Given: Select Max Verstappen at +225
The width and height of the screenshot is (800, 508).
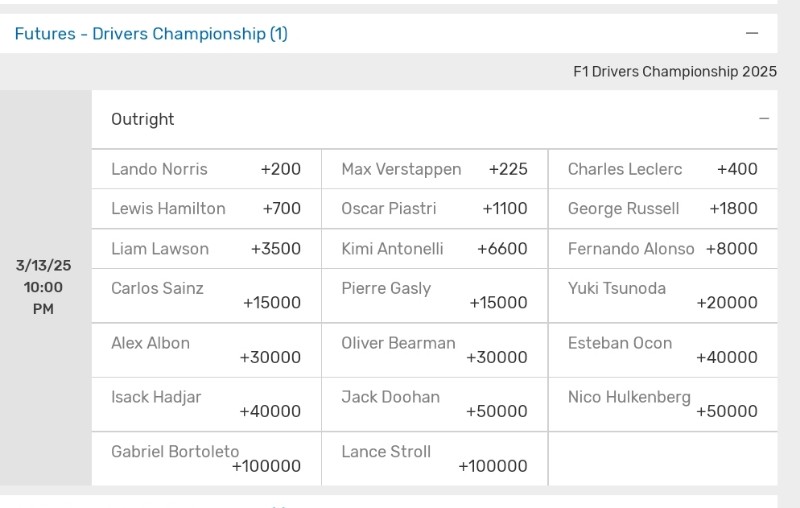Looking at the screenshot, I should (435, 169).
